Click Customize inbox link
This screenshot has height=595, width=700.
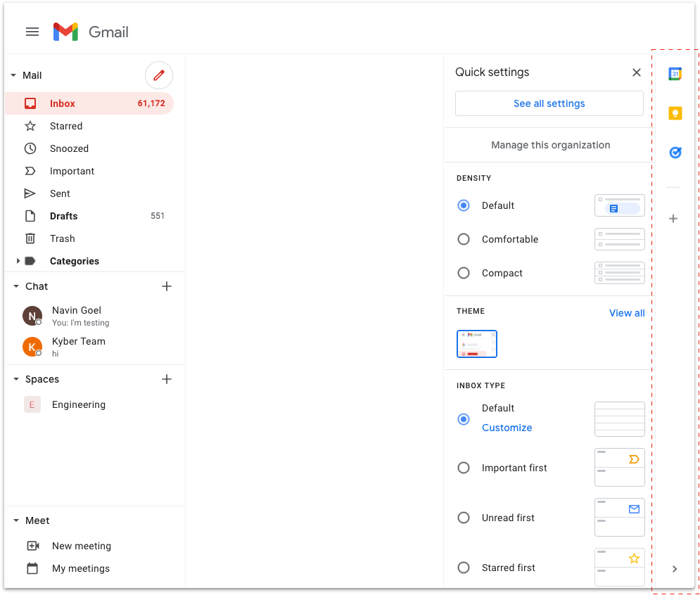(x=507, y=428)
